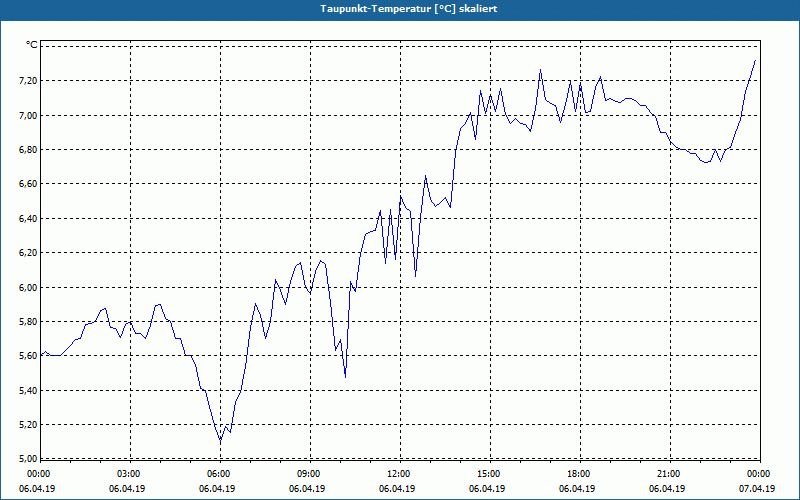800x500 pixels.
Task: Click the 06:00 time label
Action: pos(220,474)
